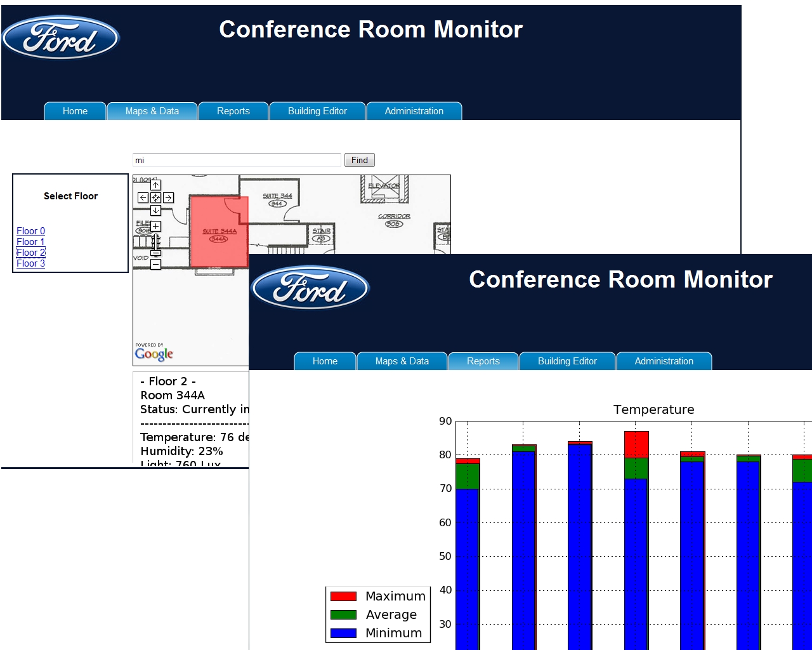Viewport: 812px width, 650px height.
Task: Go to Building Editor in the front window
Action: [x=567, y=361]
